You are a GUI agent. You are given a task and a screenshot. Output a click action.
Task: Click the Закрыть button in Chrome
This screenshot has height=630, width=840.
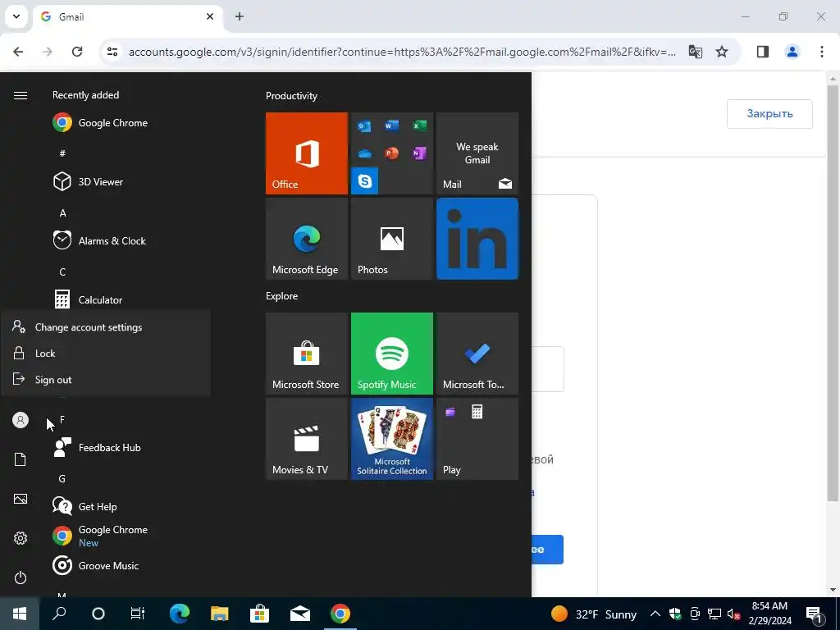click(769, 113)
